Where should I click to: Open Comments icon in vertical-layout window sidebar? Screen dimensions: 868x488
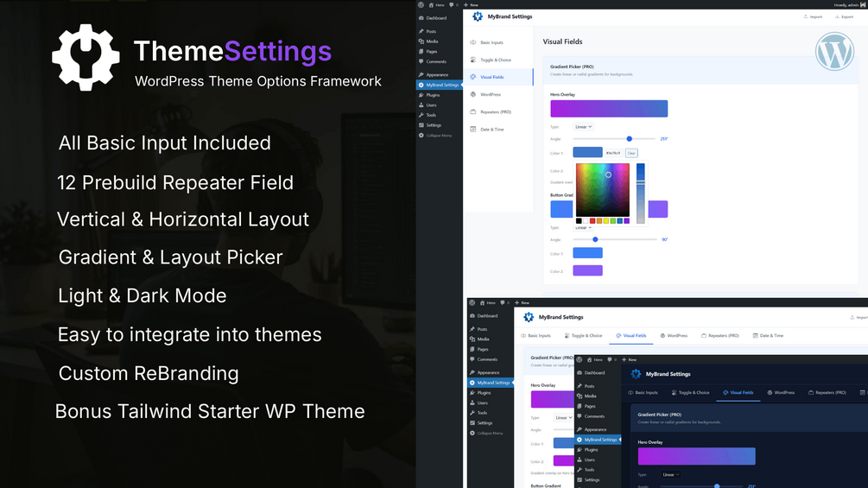421,61
